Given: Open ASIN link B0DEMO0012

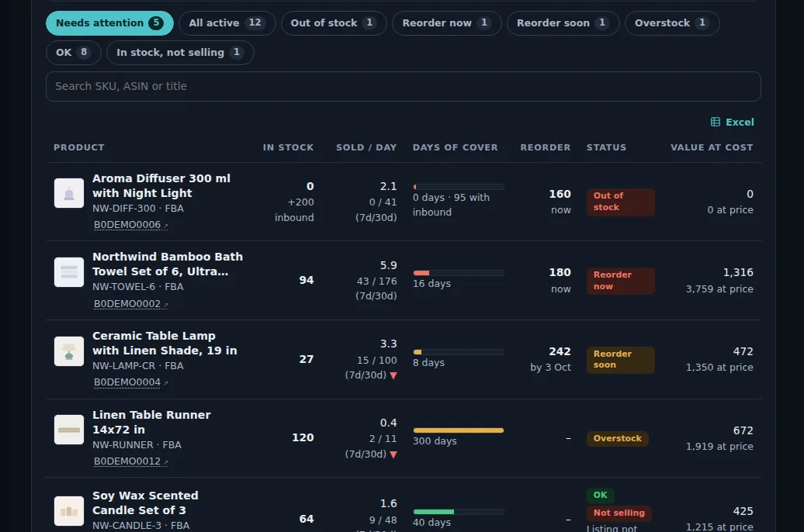Looking at the screenshot, I should pos(130,461).
